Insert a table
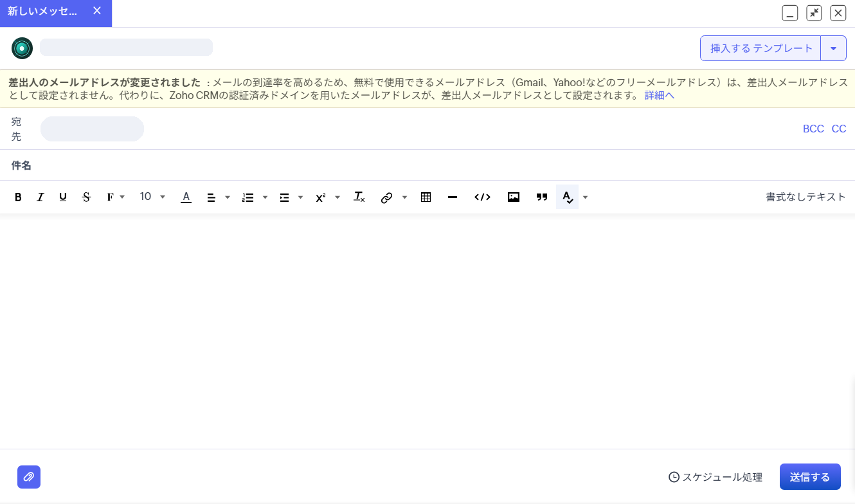The height and width of the screenshot is (504, 855). 426,197
